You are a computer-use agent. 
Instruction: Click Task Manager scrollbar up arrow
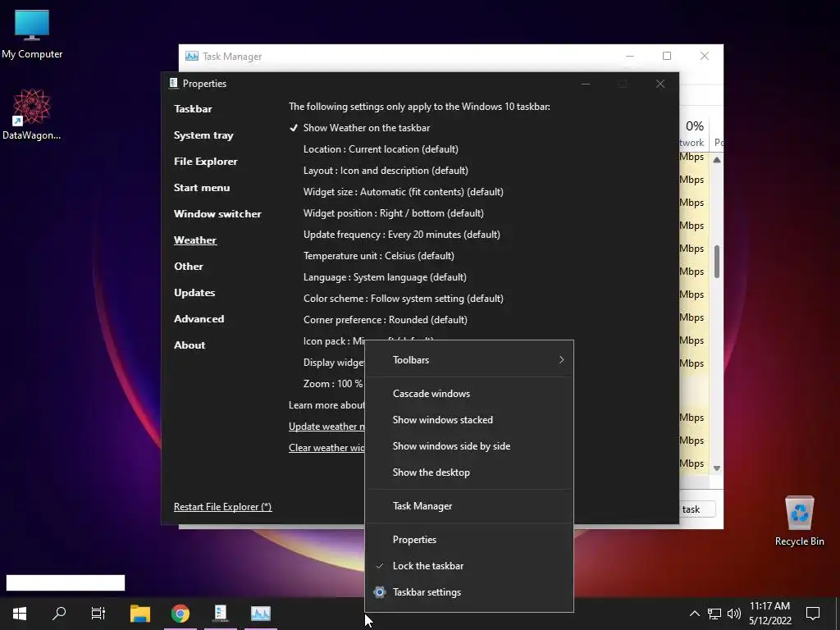(717, 160)
